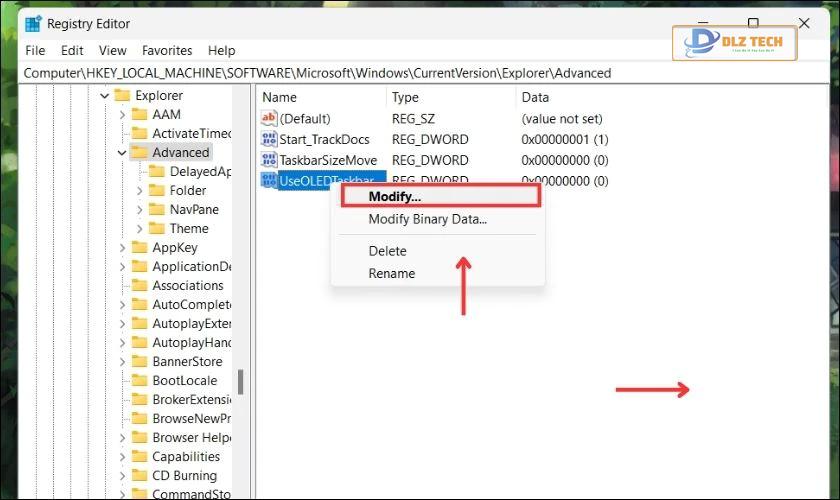
Task: Click the TaskbarSizeMove DWORD icon
Action: pyautogui.click(x=268, y=160)
